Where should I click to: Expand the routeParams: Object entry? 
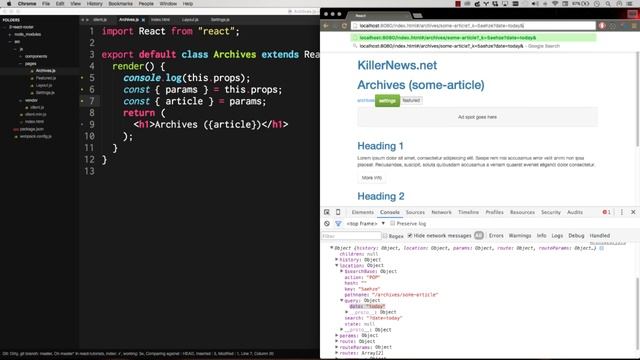point(337,347)
